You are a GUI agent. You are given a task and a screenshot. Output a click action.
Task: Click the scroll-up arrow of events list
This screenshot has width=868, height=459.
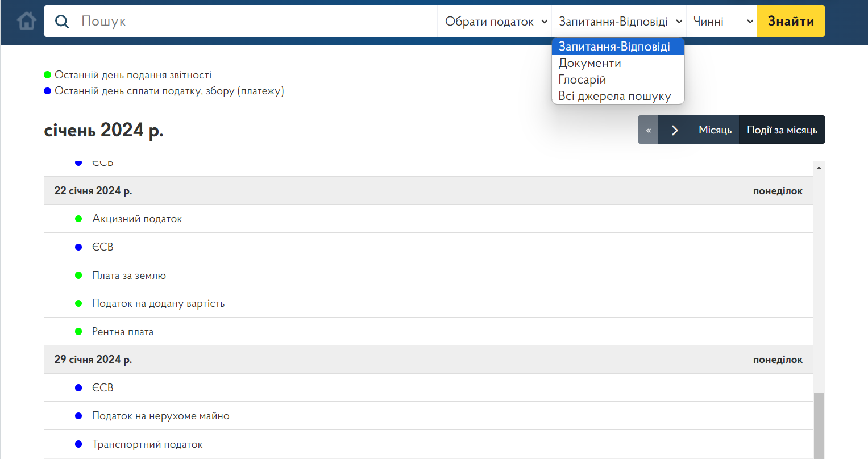coord(819,168)
